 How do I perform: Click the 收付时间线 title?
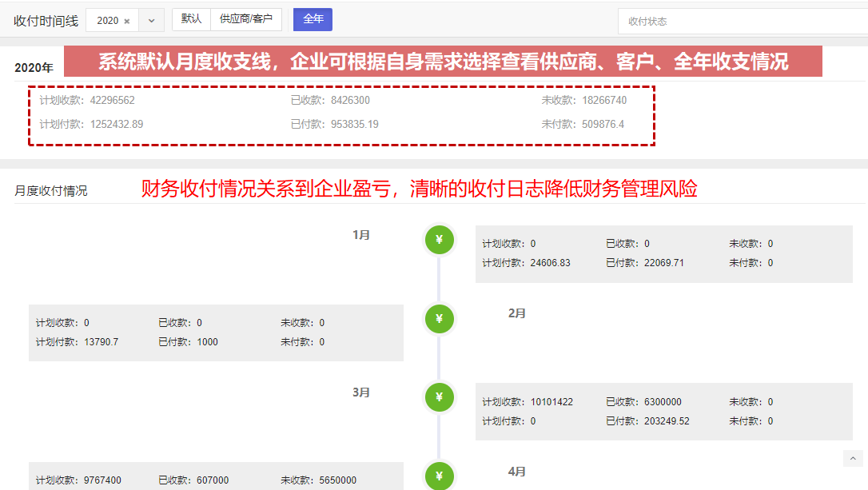point(46,21)
